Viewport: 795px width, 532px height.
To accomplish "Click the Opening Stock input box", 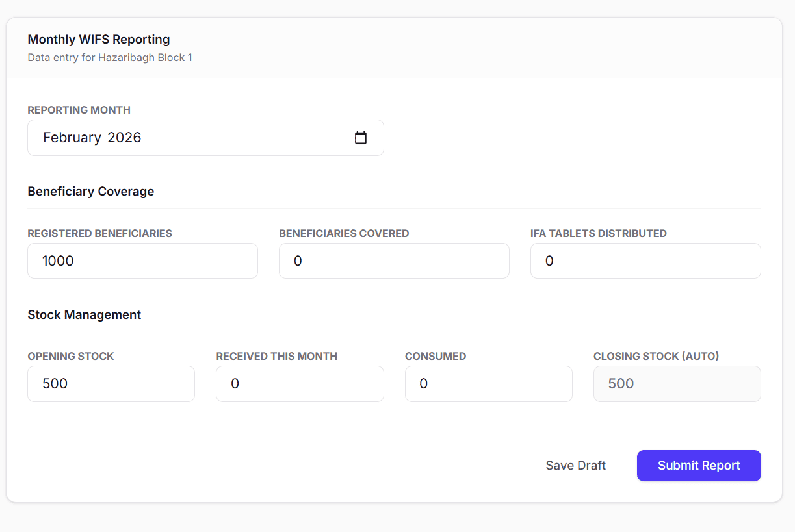I will (x=111, y=384).
